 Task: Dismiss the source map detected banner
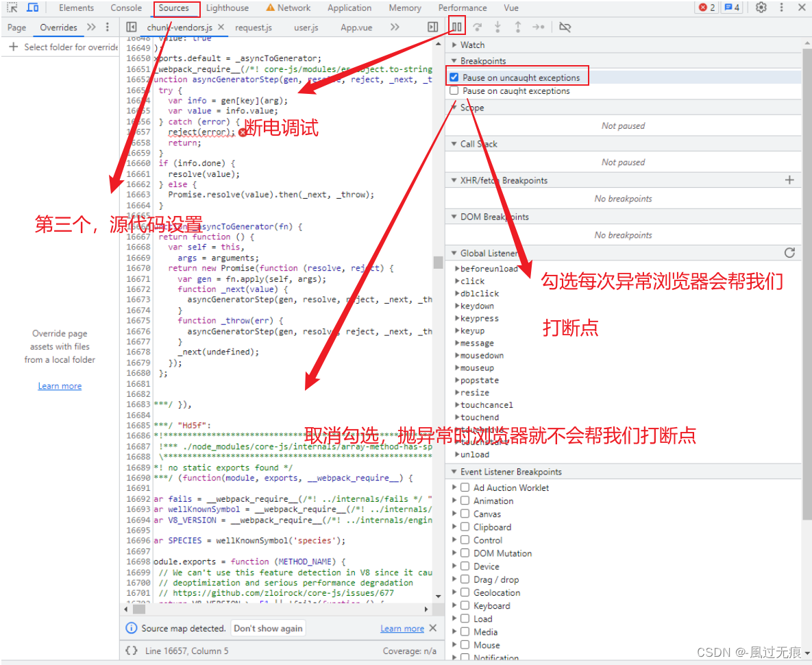[433, 628]
